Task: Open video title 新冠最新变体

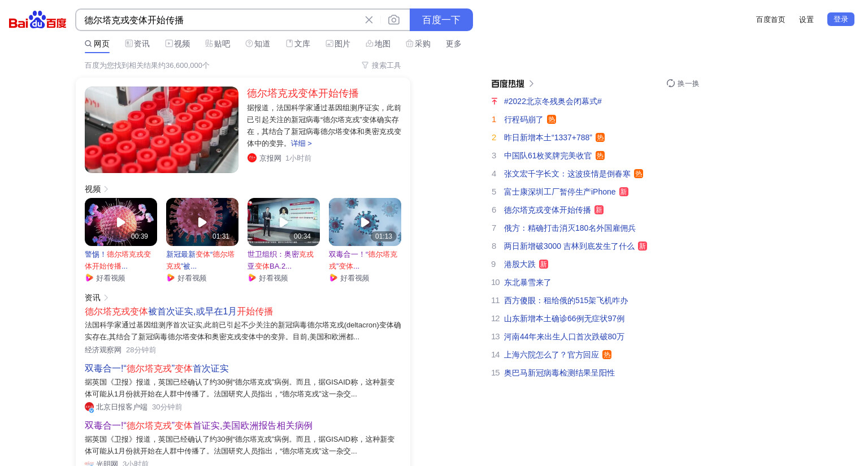Action: [200, 260]
